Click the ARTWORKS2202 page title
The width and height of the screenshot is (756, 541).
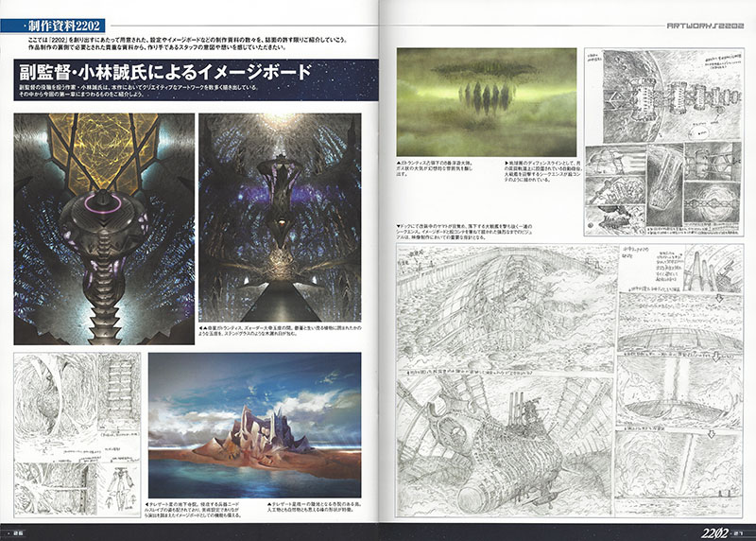tap(705, 26)
